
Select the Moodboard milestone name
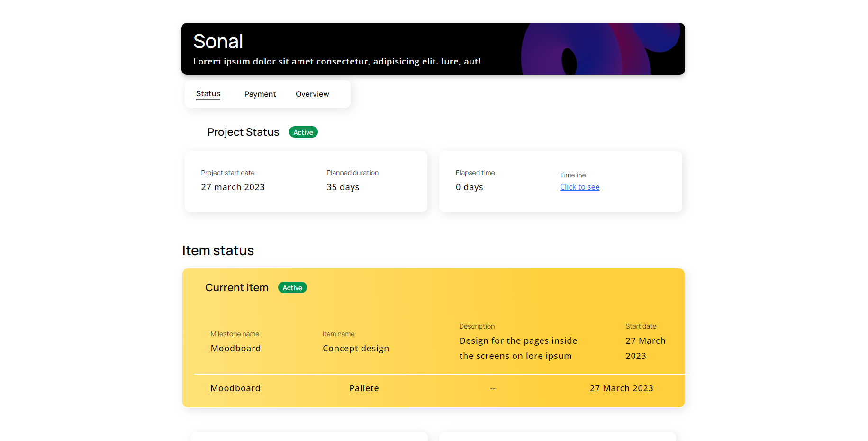(235, 348)
